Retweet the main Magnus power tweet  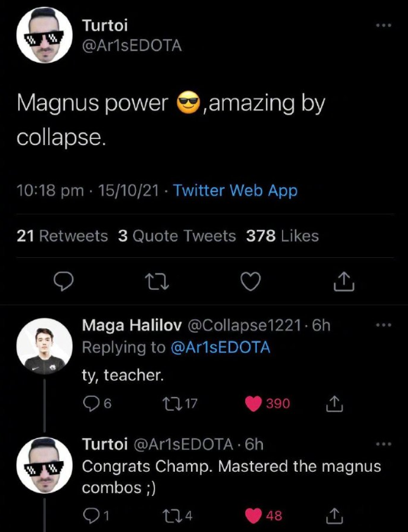[157, 282]
